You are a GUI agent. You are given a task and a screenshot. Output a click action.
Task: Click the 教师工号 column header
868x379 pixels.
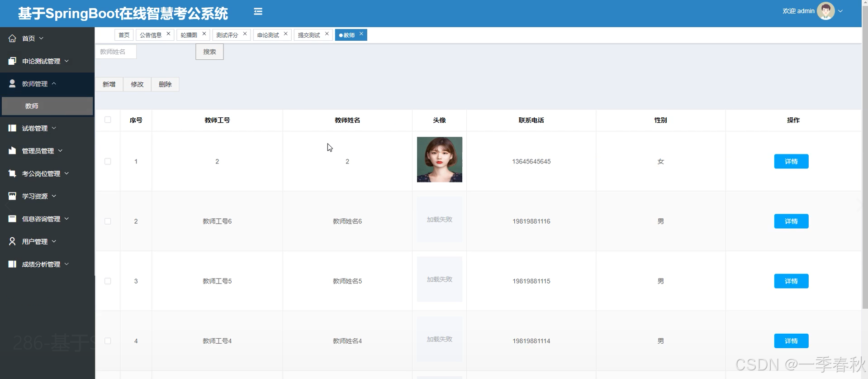tap(217, 120)
